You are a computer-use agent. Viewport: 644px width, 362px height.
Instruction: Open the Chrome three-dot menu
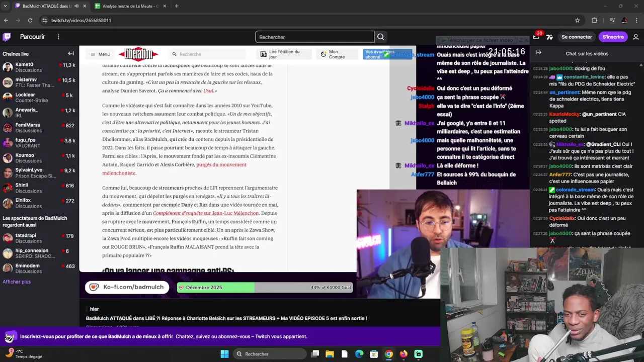(x=636, y=20)
